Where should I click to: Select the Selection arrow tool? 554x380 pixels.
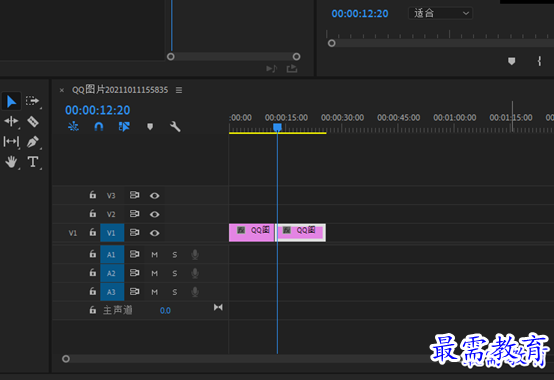(11, 101)
